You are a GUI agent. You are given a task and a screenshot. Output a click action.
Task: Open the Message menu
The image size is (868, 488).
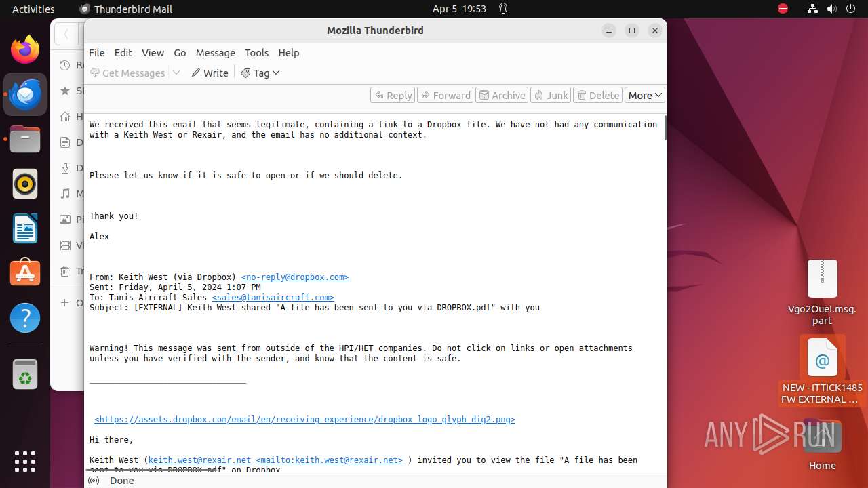215,53
